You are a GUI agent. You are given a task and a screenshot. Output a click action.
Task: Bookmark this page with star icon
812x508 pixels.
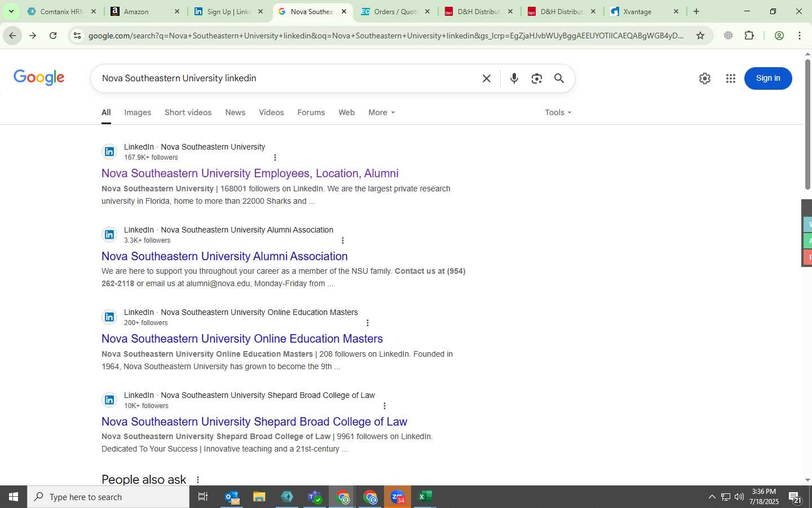tap(700, 36)
